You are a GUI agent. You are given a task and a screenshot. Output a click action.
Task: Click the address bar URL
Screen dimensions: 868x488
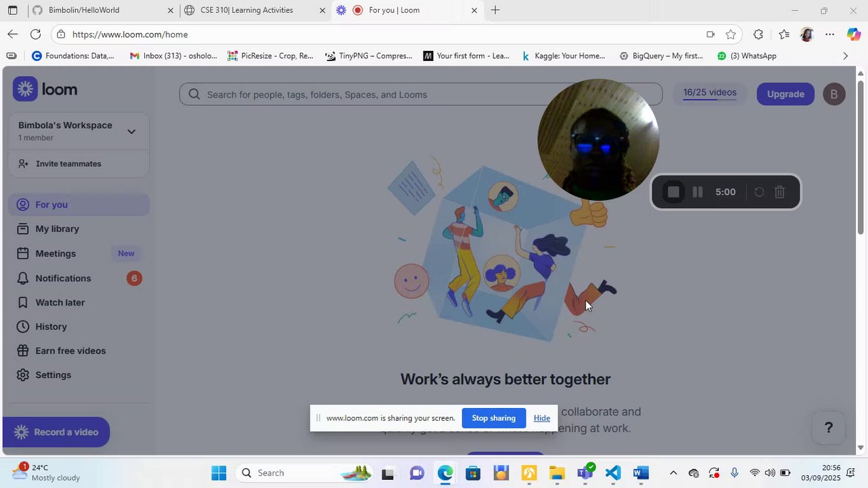point(130,35)
